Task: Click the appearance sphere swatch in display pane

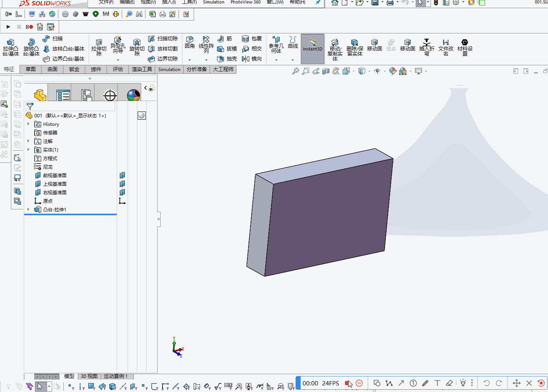Action: (142, 115)
